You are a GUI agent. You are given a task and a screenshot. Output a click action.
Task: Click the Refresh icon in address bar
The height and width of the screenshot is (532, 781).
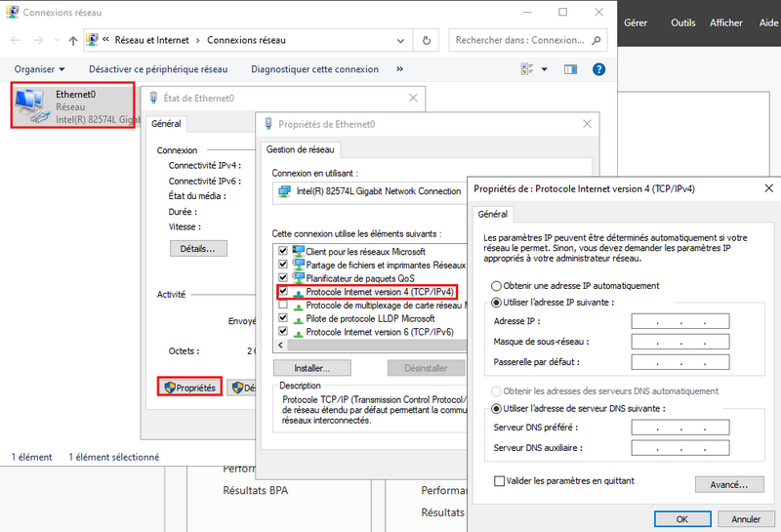[427, 41]
